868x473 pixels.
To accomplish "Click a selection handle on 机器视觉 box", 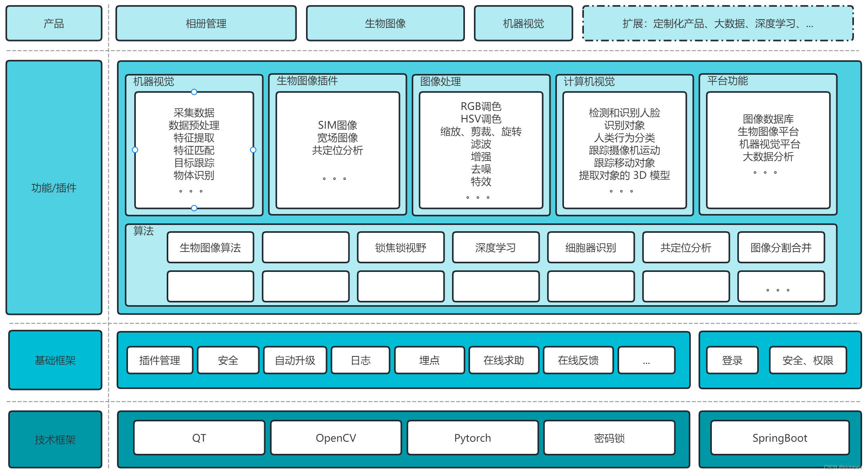I will [x=194, y=92].
